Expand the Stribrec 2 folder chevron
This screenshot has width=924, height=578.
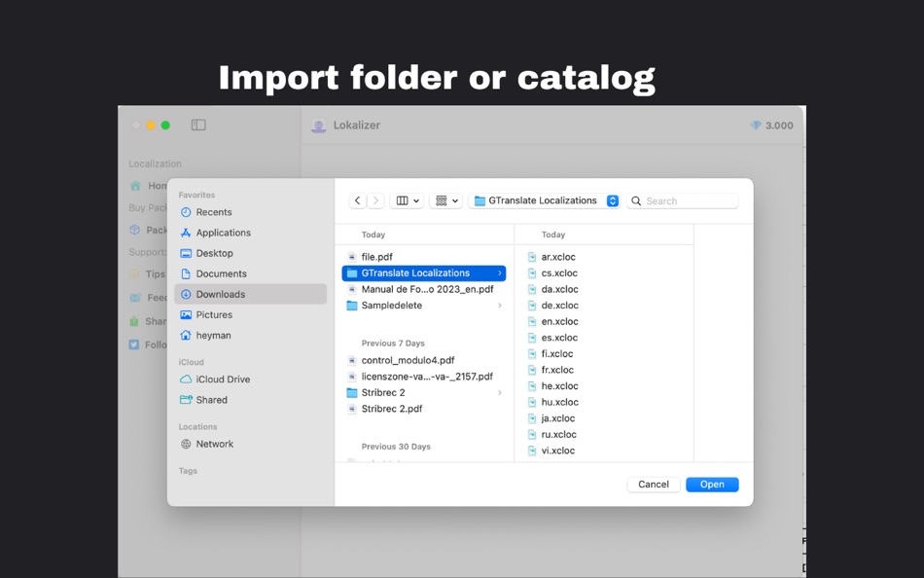click(x=499, y=392)
